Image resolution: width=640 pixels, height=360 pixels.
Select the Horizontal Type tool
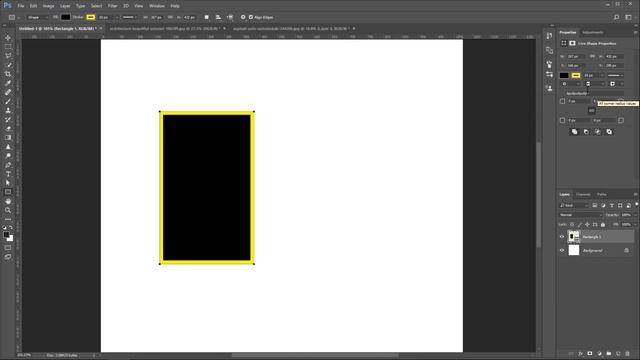[8, 174]
